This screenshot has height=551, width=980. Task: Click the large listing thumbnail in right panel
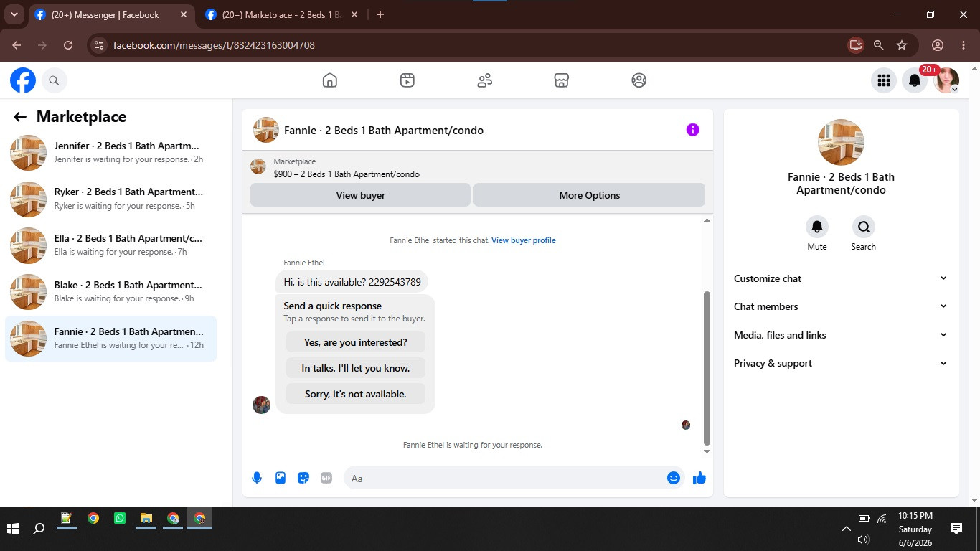click(x=841, y=142)
